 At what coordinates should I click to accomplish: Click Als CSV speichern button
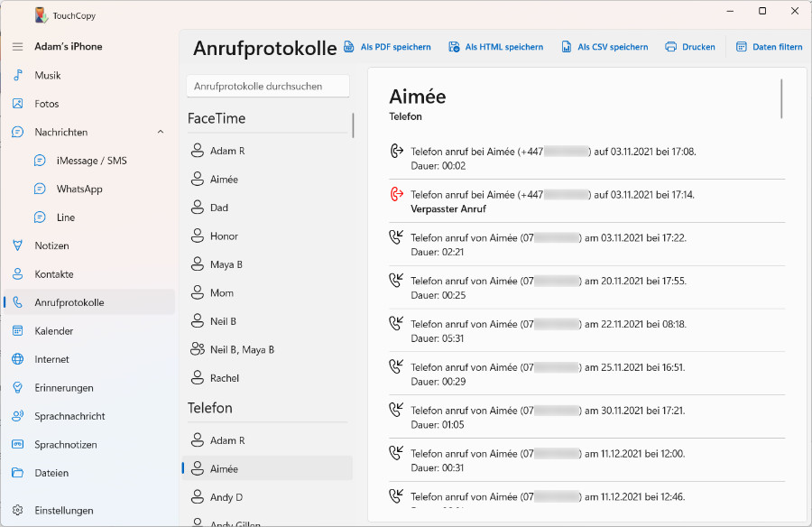coord(604,47)
